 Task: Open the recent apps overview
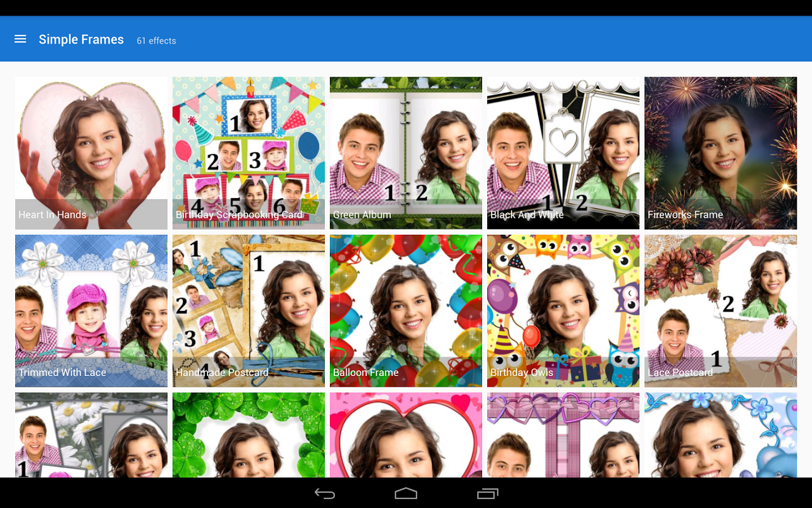(487, 494)
